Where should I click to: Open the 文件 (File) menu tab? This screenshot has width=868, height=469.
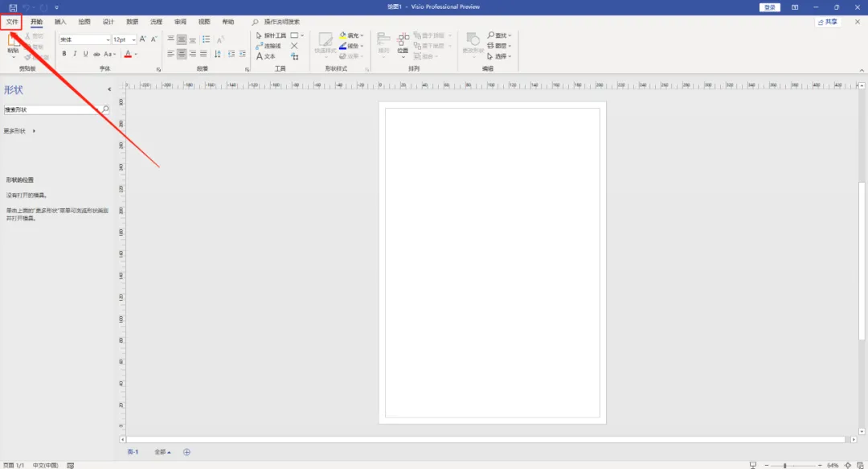pyautogui.click(x=11, y=23)
